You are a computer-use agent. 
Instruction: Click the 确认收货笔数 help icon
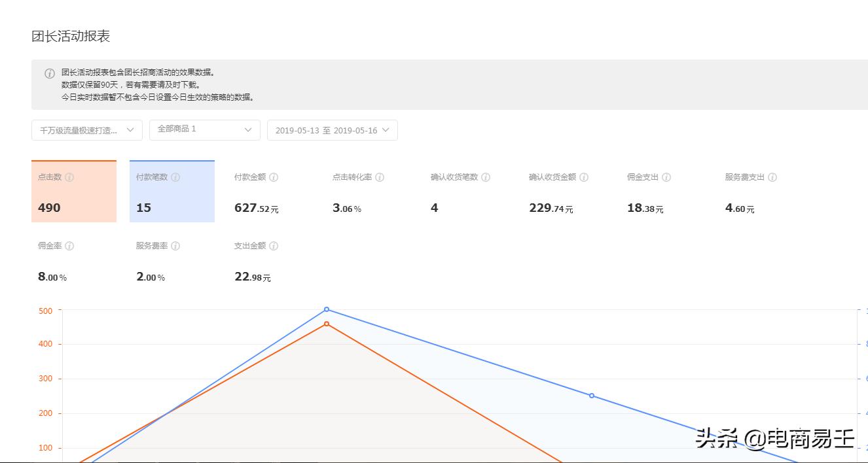(487, 177)
